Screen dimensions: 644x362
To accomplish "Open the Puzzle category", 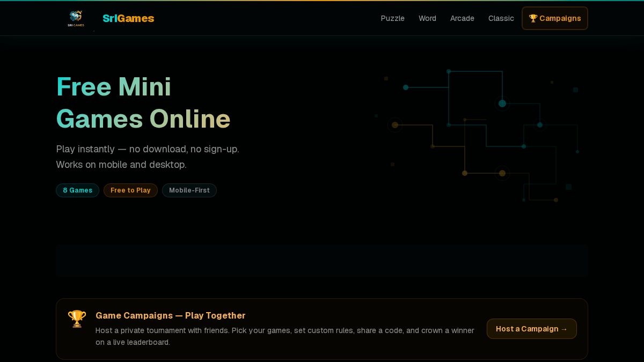I will (x=393, y=18).
